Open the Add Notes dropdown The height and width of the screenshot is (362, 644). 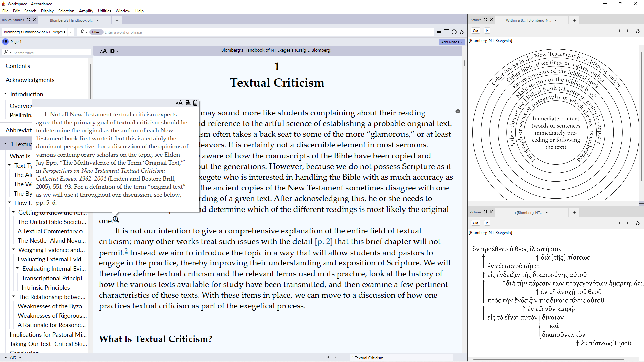tap(452, 42)
